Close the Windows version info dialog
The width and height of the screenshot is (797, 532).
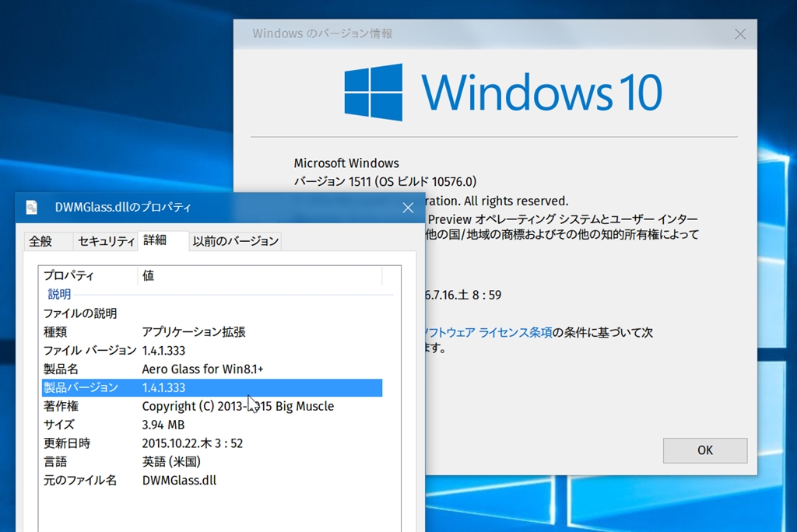coord(740,34)
